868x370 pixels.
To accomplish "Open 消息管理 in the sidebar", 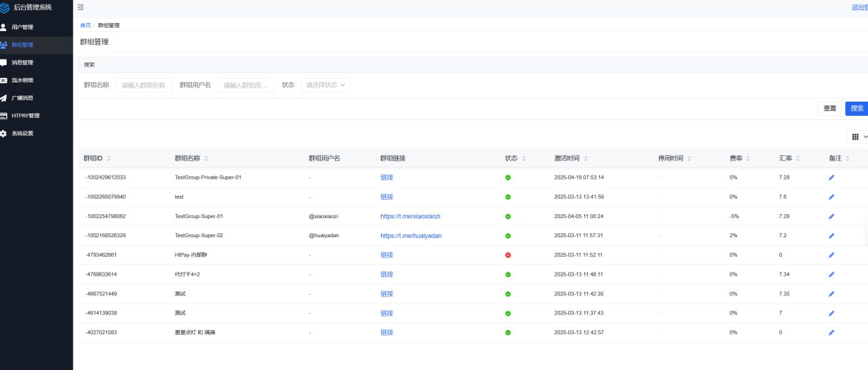I will pos(22,62).
